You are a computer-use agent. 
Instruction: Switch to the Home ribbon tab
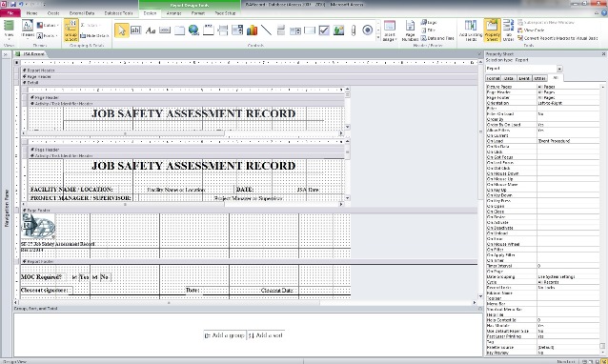[x=31, y=12]
